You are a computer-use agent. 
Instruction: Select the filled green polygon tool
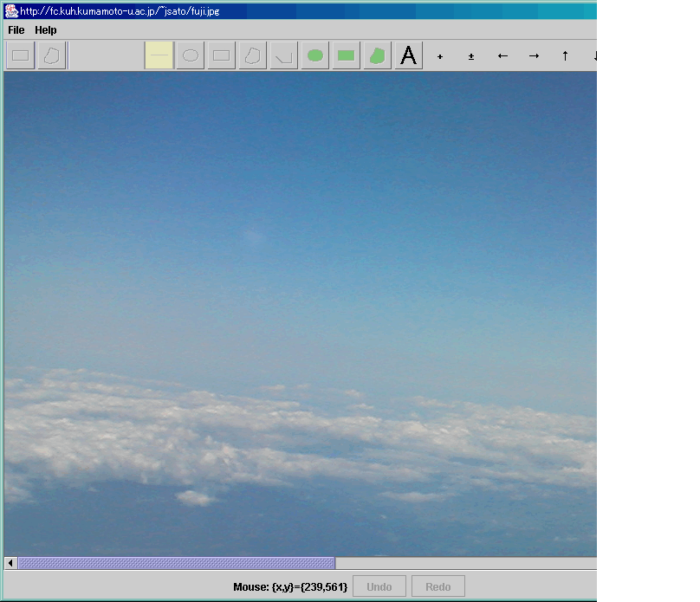[378, 55]
